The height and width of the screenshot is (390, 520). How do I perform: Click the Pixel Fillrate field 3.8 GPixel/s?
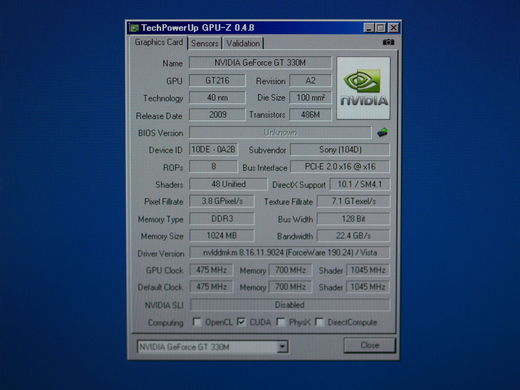point(222,201)
